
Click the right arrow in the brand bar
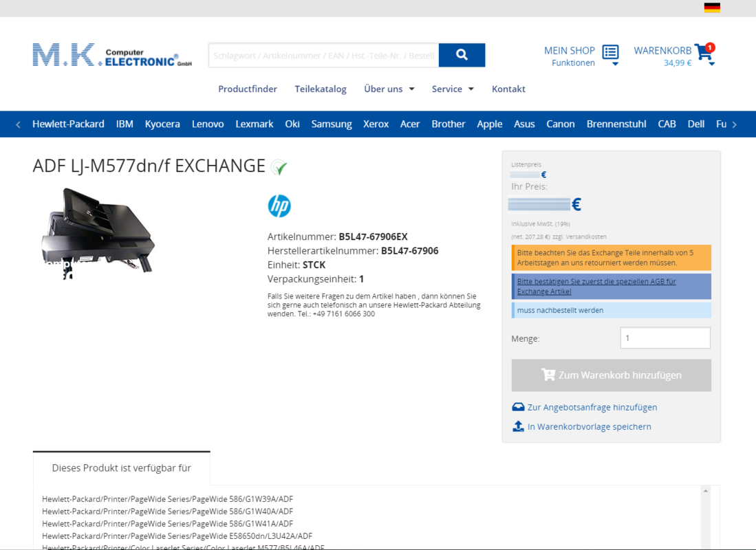(735, 124)
